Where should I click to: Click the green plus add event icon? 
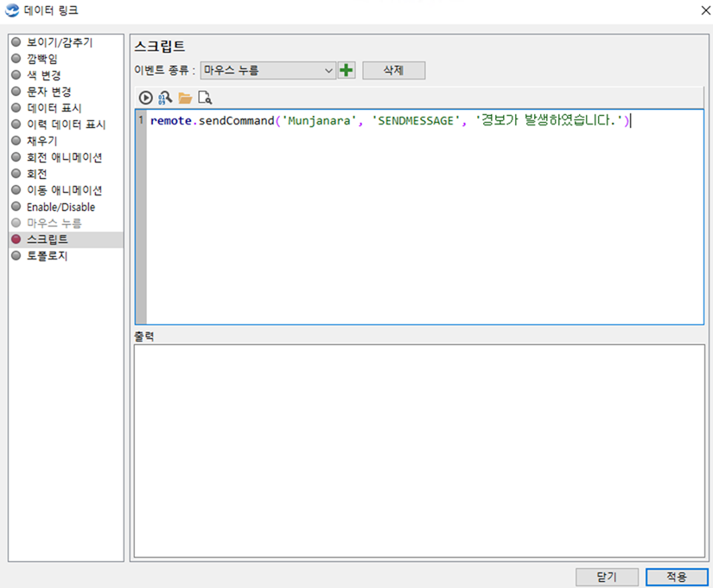347,70
